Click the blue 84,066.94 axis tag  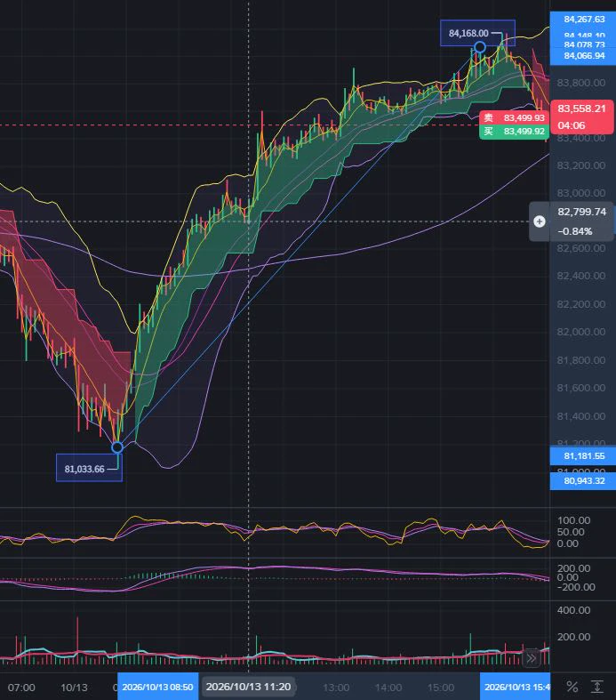(583, 56)
